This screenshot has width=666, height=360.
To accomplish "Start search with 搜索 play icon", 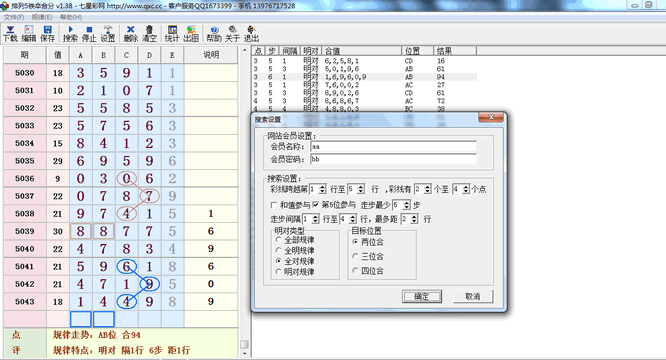I will 71,34.
